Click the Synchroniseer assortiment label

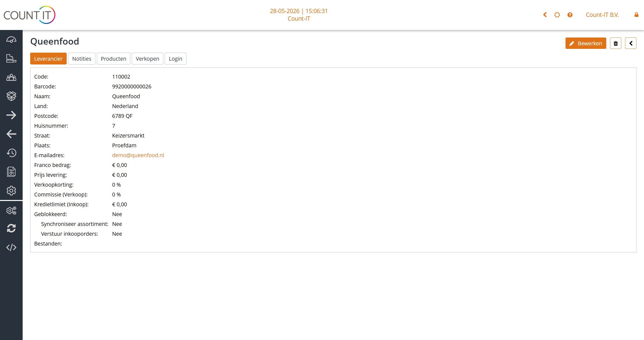coord(75,224)
